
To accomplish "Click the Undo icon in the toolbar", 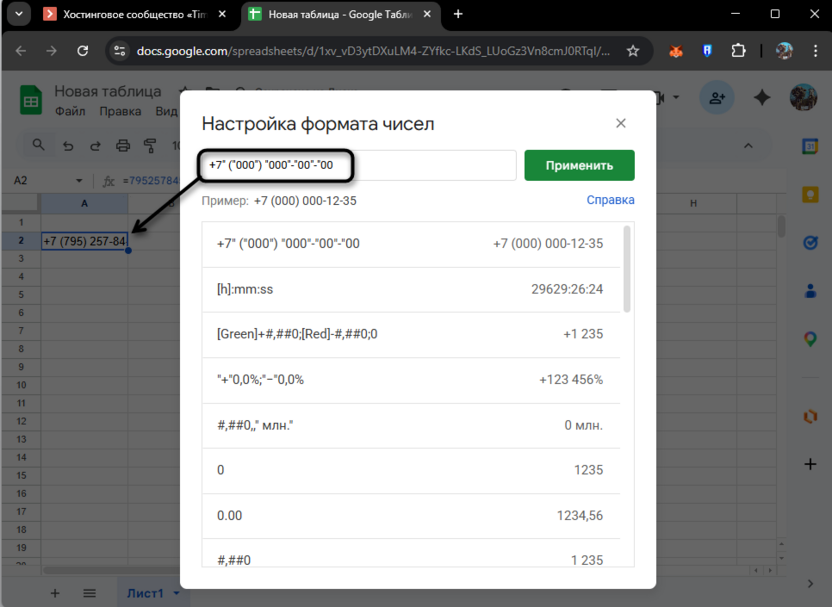I will coord(66,145).
